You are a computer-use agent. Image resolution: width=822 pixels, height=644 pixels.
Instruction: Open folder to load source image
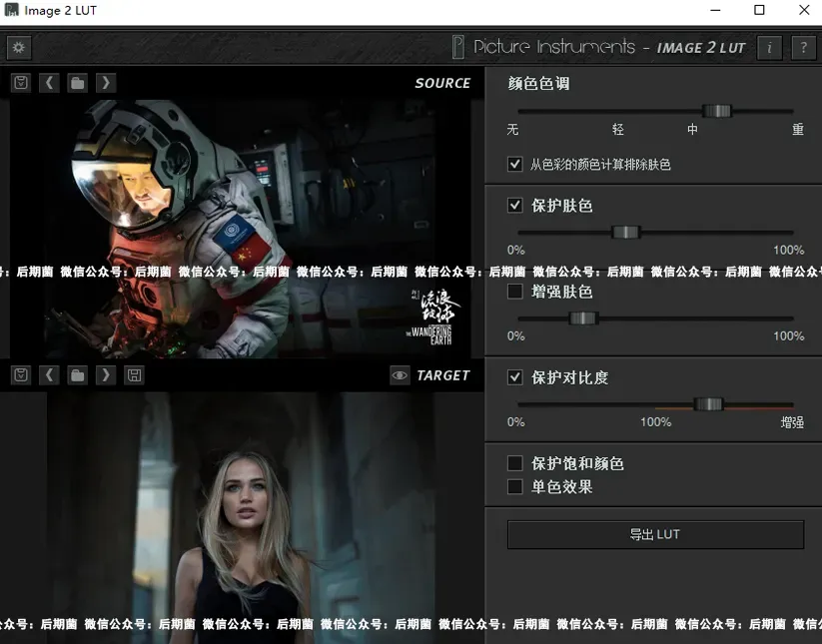78,83
